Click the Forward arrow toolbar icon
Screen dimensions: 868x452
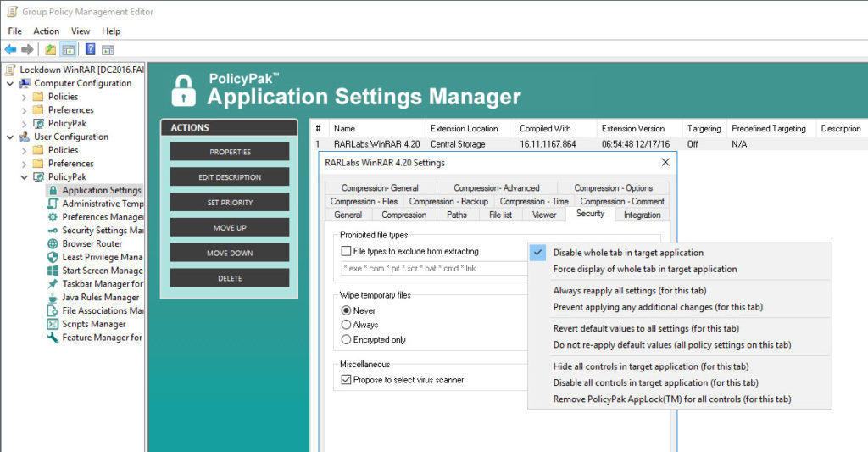[27, 50]
